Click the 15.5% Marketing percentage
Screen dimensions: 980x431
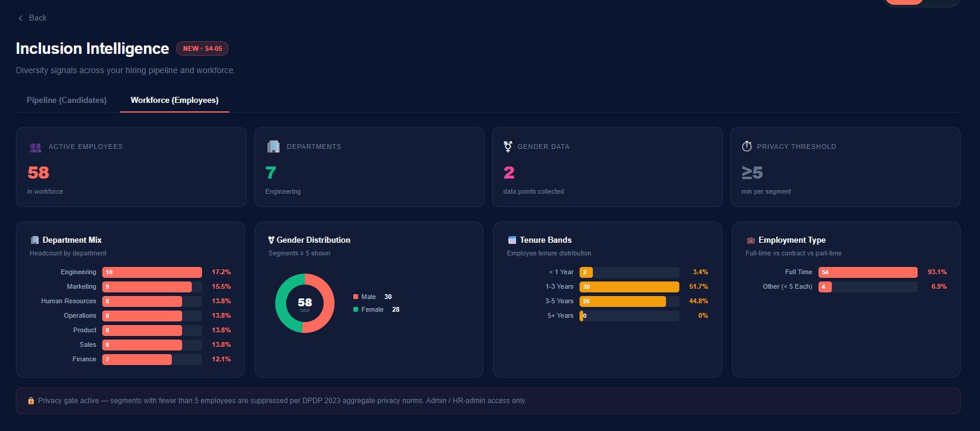221,287
